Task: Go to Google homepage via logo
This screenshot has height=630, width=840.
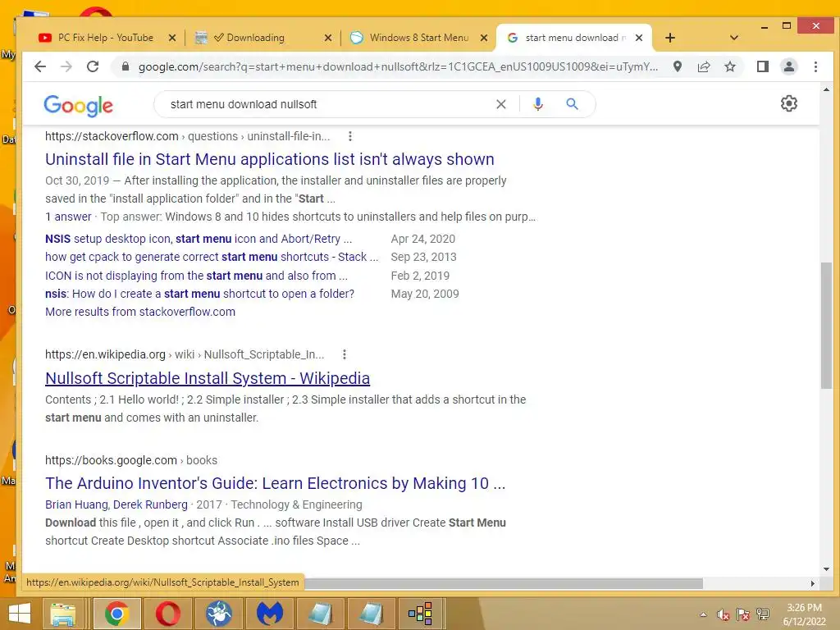Action: tap(78, 106)
